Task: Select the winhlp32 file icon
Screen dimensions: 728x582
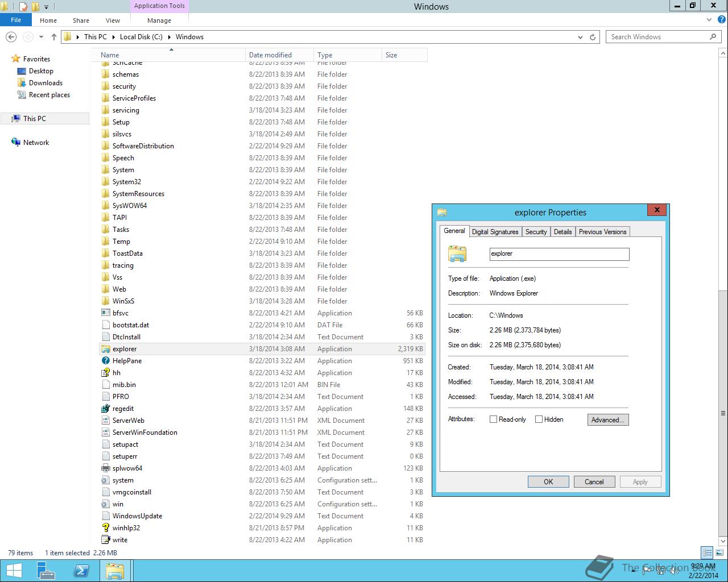Action: coord(105,528)
